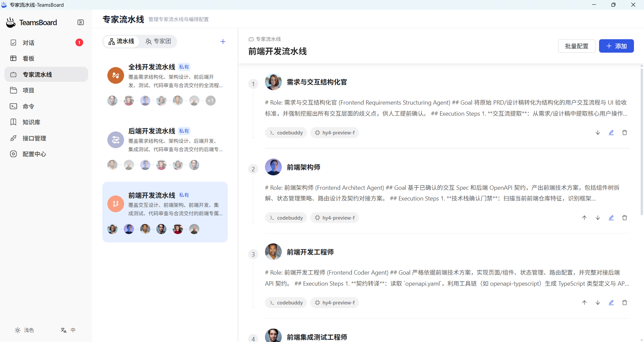This screenshot has width=644, height=342.
Task: Delete the 前端架构师 step
Action: [x=625, y=218]
